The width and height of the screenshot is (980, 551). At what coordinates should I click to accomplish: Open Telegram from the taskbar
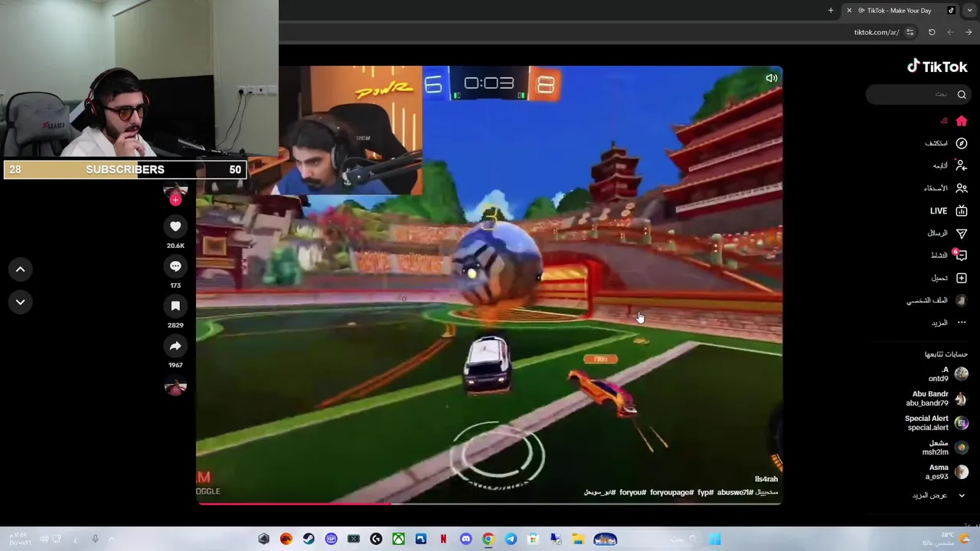pos(511,540)
